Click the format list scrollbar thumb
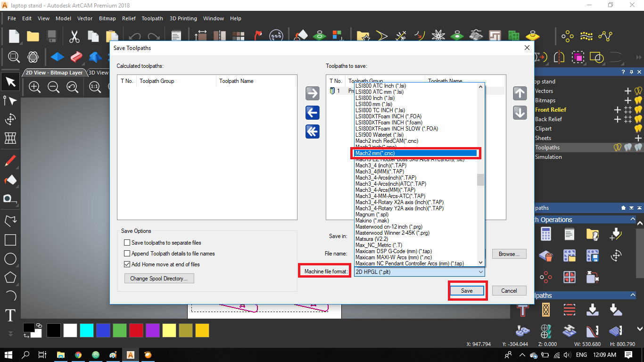The height and width of the screenshot is (362, 644). pos(481,180)
